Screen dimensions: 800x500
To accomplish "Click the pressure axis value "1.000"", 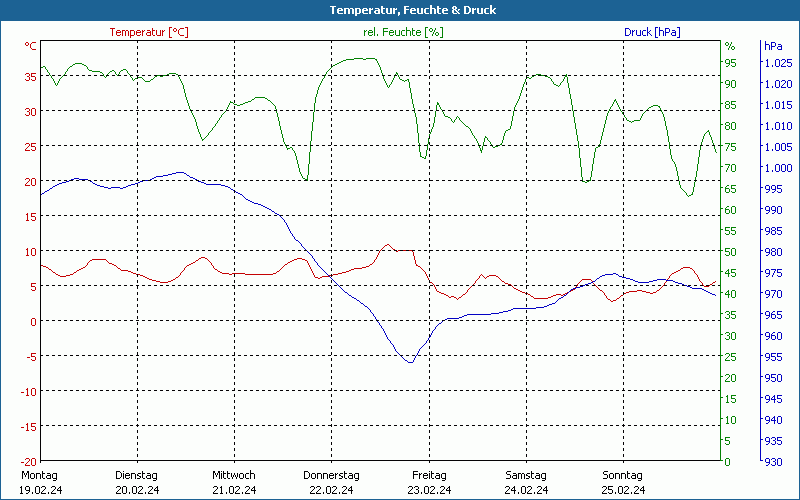I will [778, 168].
